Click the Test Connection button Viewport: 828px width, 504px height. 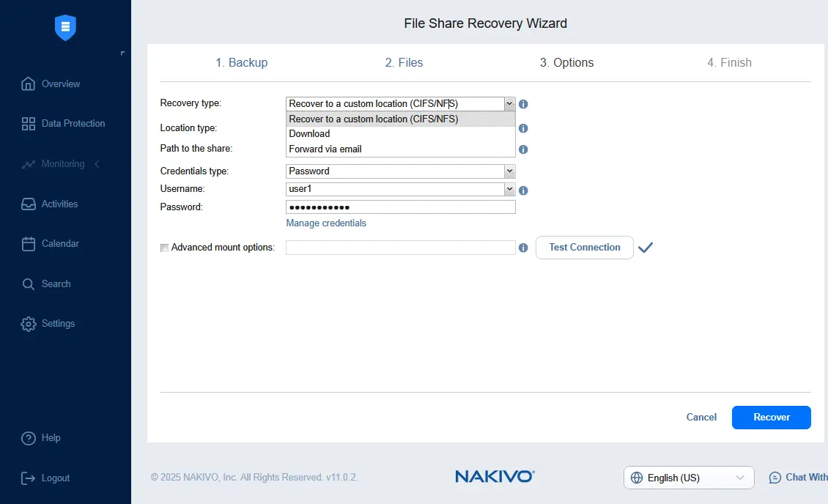[585, 248]
